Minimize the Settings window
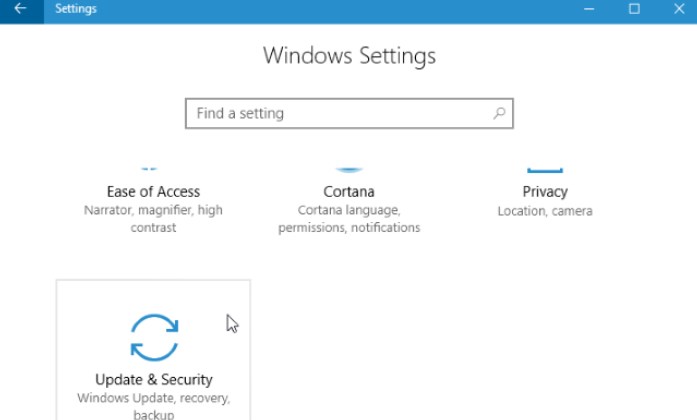This screenshot has height=420, width=697. (587, 9)
